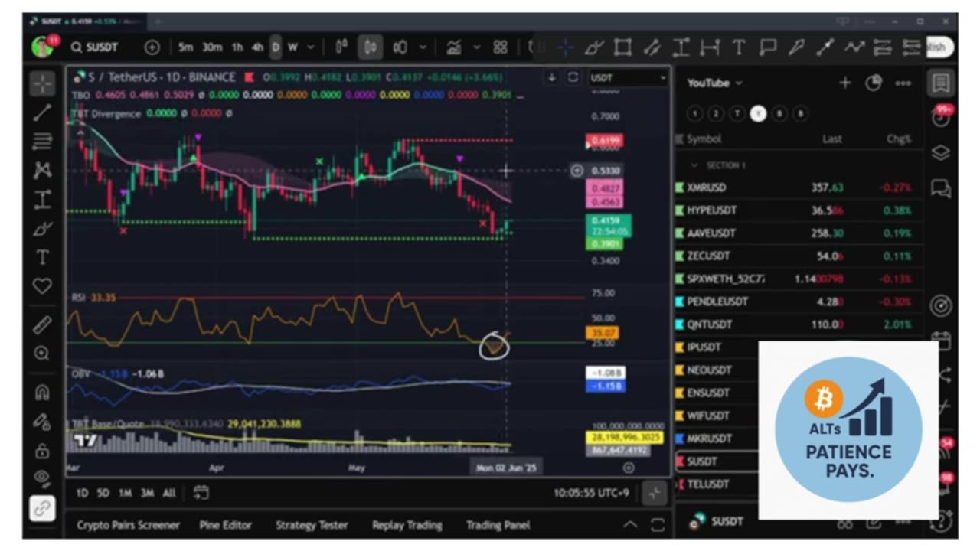Select the callout tool in favorites toolbar

768,47
